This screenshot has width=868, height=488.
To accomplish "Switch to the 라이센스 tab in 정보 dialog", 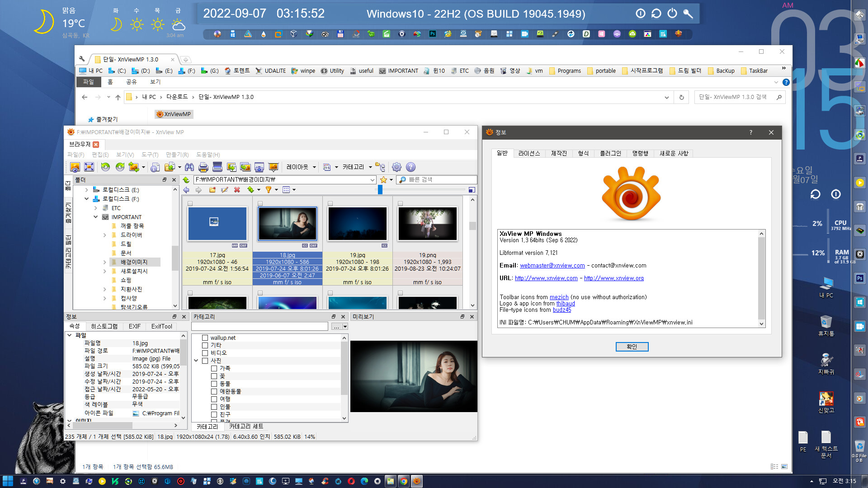I will [529, 154].
